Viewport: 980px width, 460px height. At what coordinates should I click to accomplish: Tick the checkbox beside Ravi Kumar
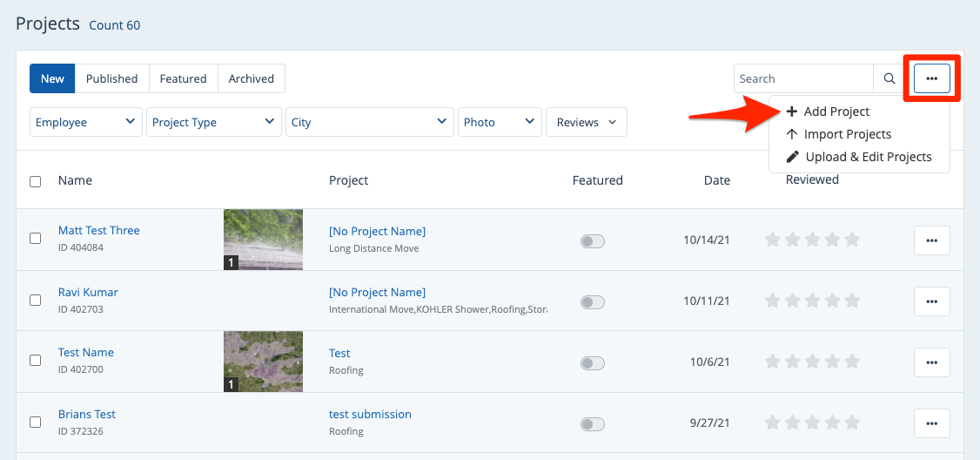tap(36, 300)
